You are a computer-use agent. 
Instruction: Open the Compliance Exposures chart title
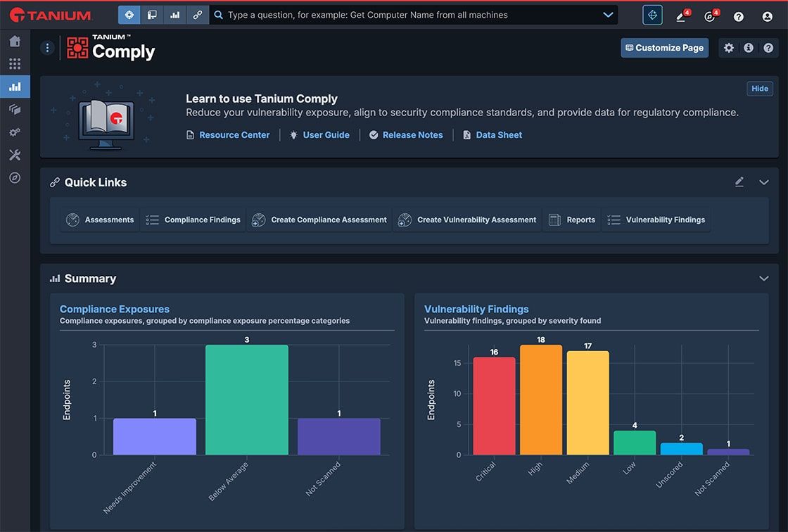pyautogui.click(x=115, y=309)
